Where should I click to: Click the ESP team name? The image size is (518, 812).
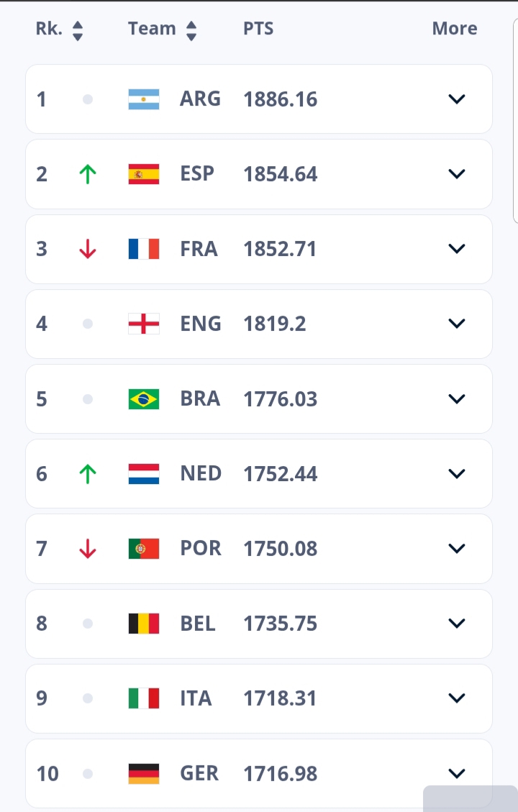(x=197, y=174)
